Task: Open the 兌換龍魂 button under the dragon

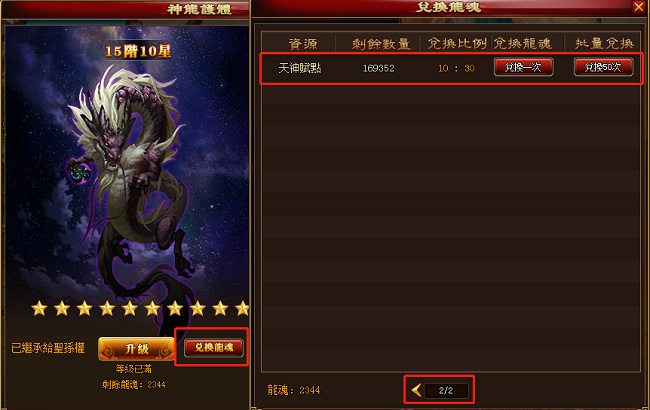Action: pos(214,347)
